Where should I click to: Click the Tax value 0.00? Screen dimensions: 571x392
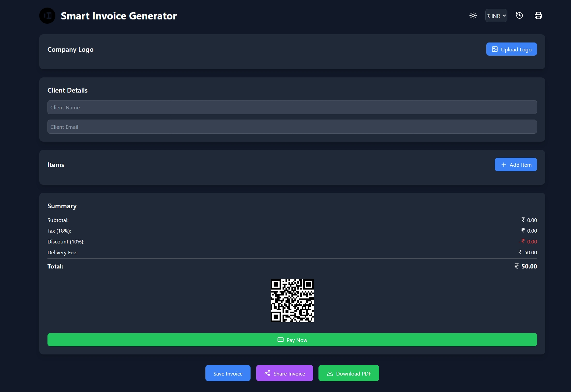tap(529, 231)
